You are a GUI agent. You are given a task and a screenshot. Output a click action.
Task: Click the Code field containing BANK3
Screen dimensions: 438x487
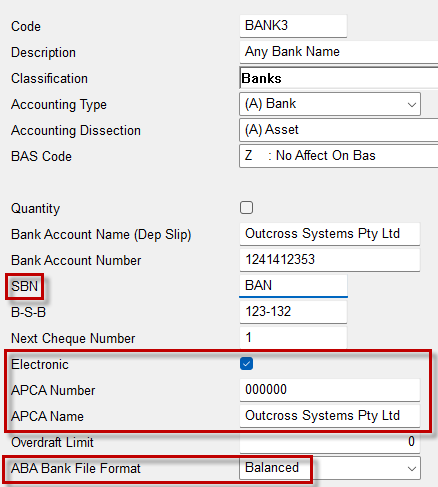tap(293, 26)
